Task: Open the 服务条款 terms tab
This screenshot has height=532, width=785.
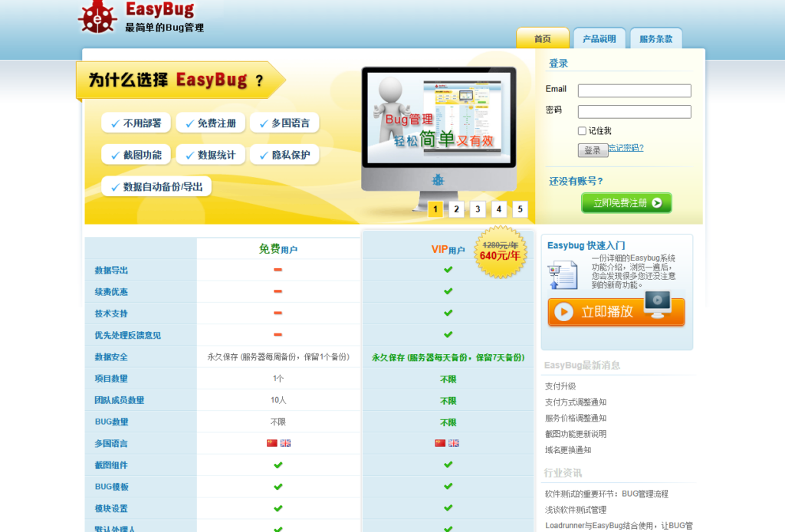Action: pyautogui.click(x=655, y=39)
